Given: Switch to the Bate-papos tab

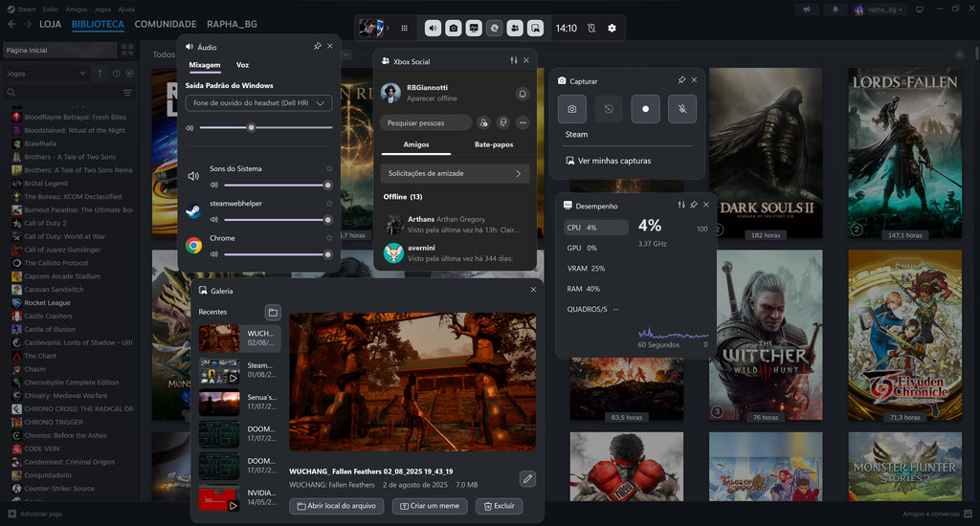Looking at the screenshot, I should [494, 144].
